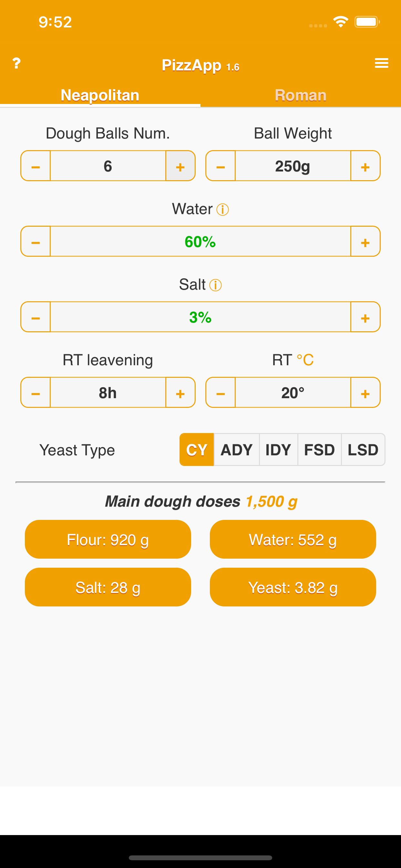This screenshot has width=401, height=868.
Task: Select ADY yeast type
Action: [237, 449]
